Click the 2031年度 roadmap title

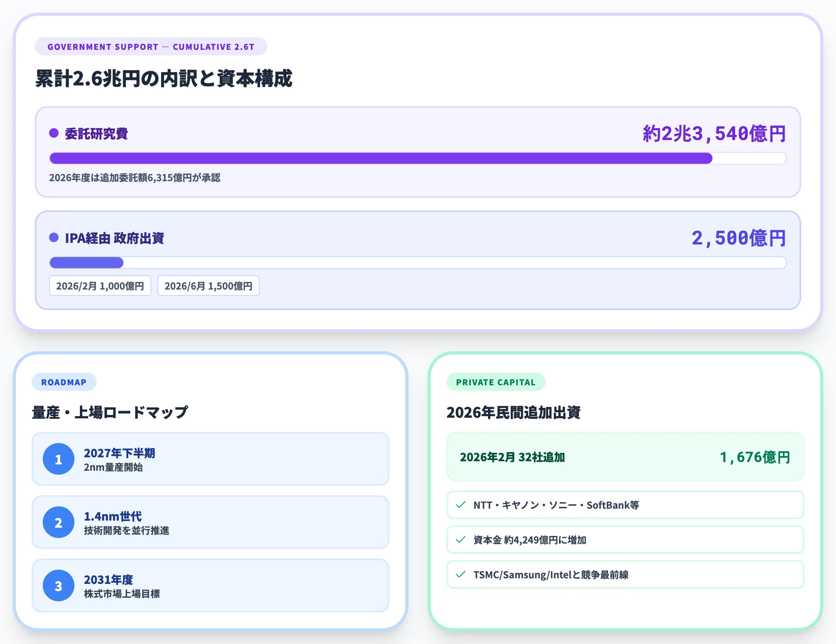pyautogui.click(x=108, y=580)
